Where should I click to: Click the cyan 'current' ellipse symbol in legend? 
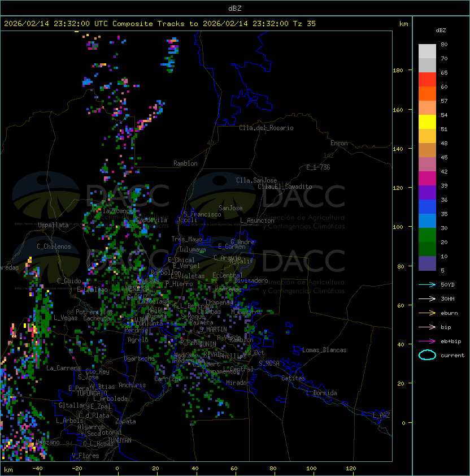[427, 355]
